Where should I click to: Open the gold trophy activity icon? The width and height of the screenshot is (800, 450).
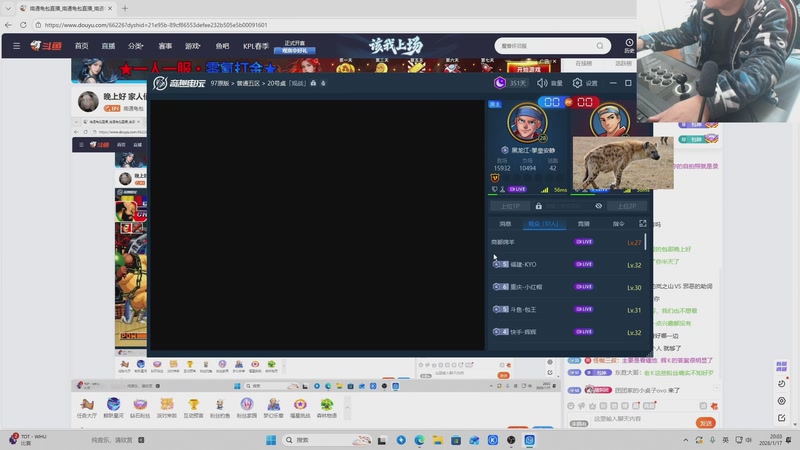pyautogui.click(x=193, y=407)
